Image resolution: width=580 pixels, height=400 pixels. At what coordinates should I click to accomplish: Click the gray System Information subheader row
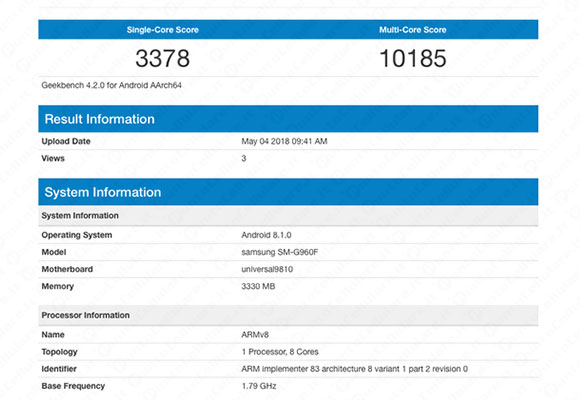pos(288,216)
